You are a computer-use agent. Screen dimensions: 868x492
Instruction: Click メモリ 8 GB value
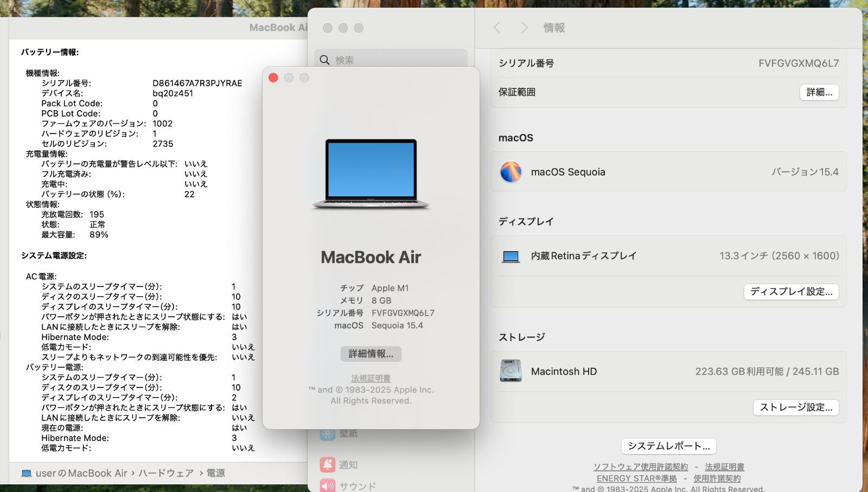381,301
